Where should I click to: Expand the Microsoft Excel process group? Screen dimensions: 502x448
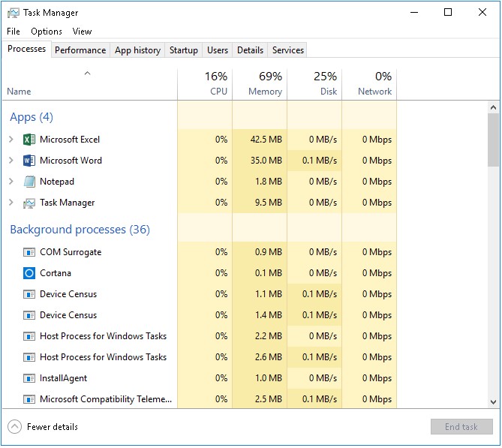click(x=11, y=140)
